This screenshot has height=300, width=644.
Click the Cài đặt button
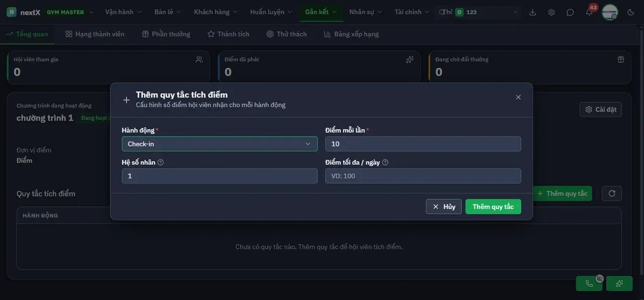click(601, 110)
